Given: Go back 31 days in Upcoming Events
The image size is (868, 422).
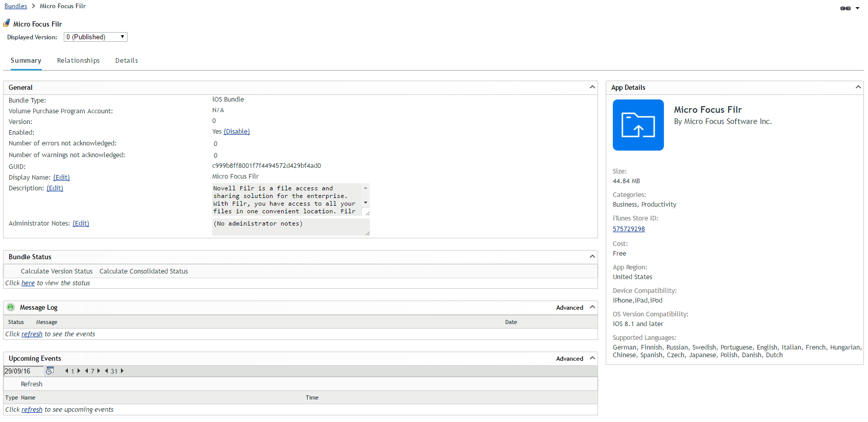Looking at the screenshot, I should [107, 371].
